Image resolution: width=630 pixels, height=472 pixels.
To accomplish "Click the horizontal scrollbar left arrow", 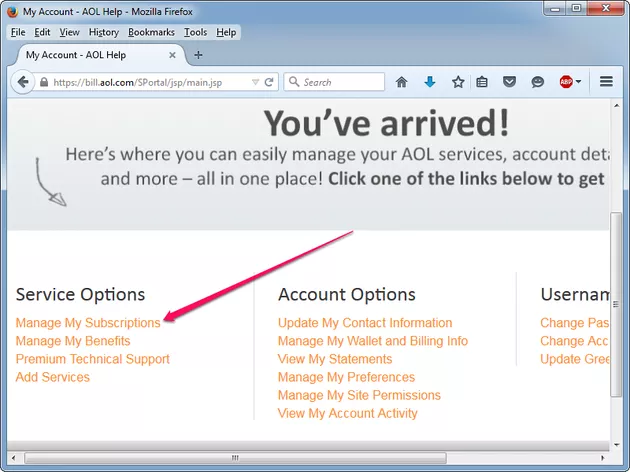I will 13,458.
